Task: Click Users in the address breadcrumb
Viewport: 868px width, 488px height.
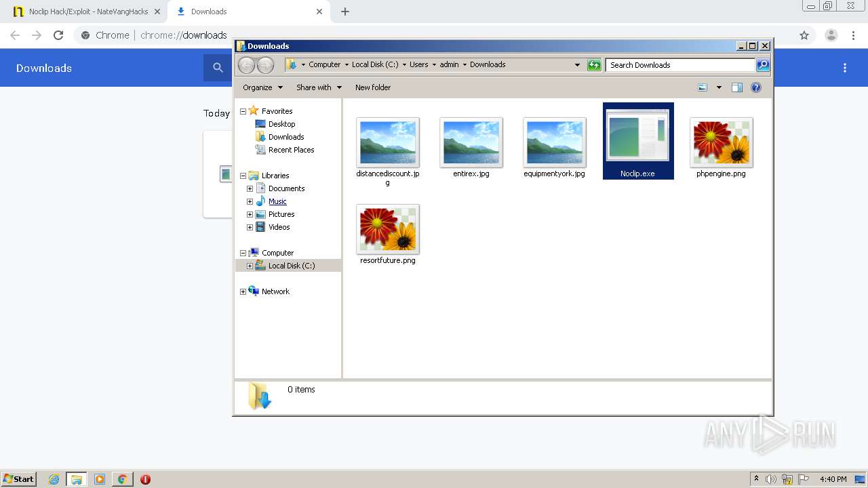Action: tap(418, 64)
